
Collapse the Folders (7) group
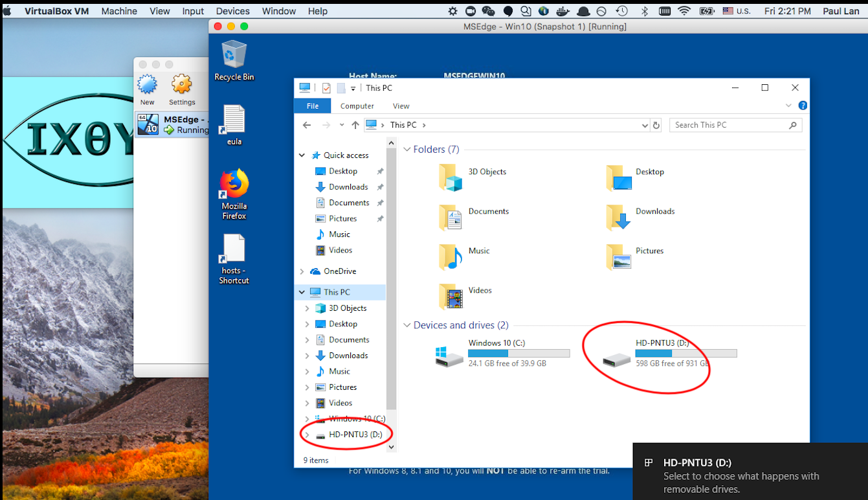point(407,150)
